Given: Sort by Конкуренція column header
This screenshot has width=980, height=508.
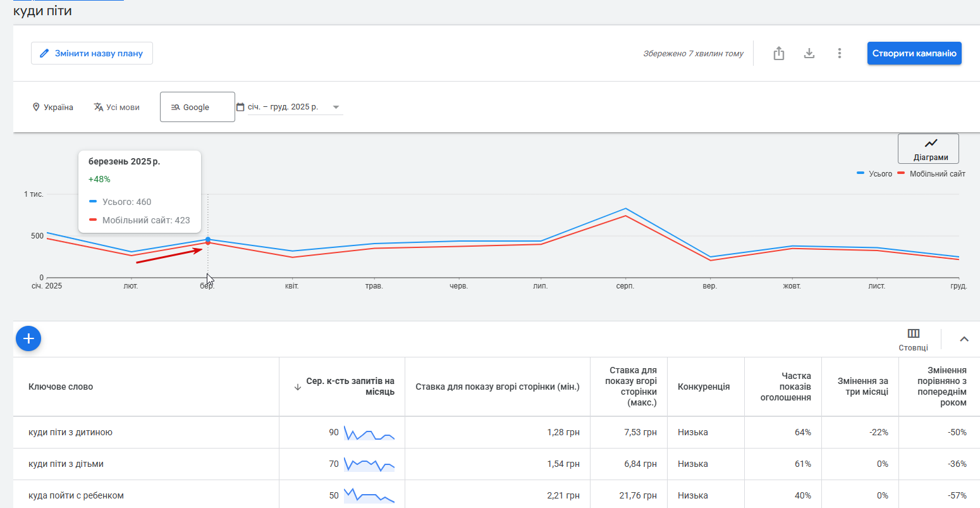Looking at the screenshot, I should pos(704,387).
